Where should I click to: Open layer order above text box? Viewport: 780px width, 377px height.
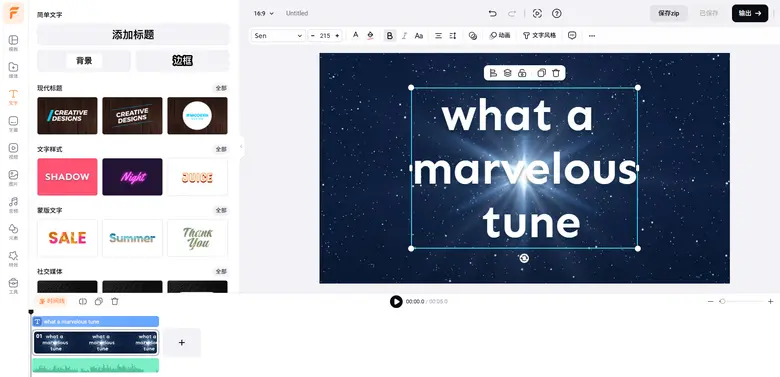pos(507,73)
